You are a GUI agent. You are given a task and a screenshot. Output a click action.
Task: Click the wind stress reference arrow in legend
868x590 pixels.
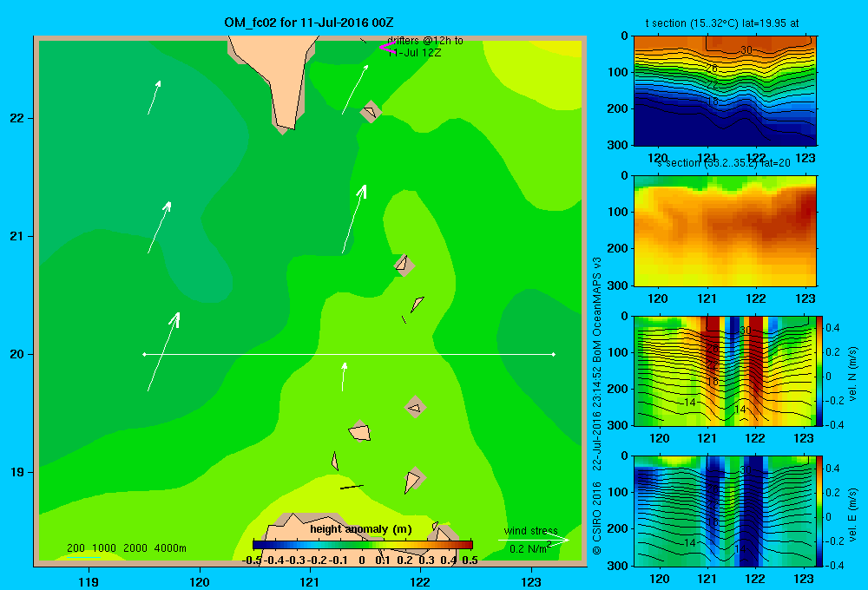coord(533,540)
